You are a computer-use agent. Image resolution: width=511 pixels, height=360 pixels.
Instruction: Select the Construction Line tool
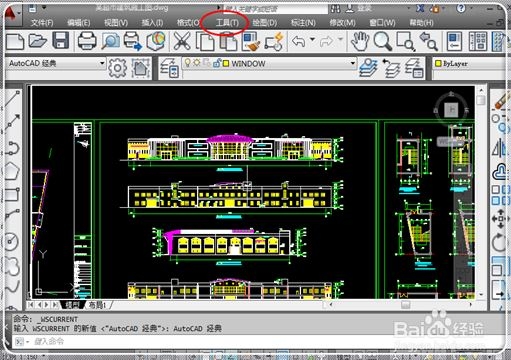click(12, 122)
